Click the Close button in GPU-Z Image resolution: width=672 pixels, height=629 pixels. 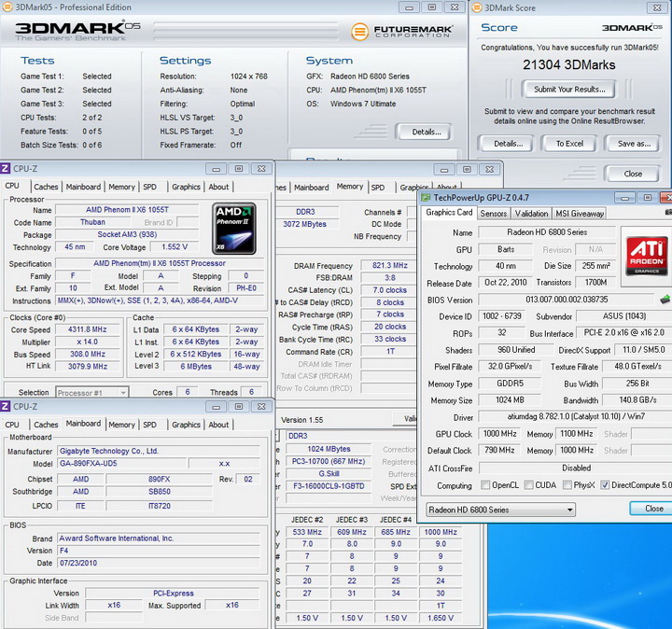tap(653, 509)
